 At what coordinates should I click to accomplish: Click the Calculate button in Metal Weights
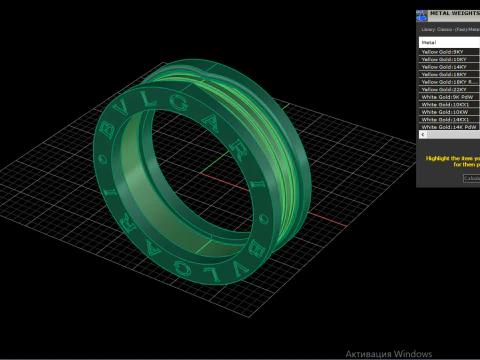(x=472, y=178)
